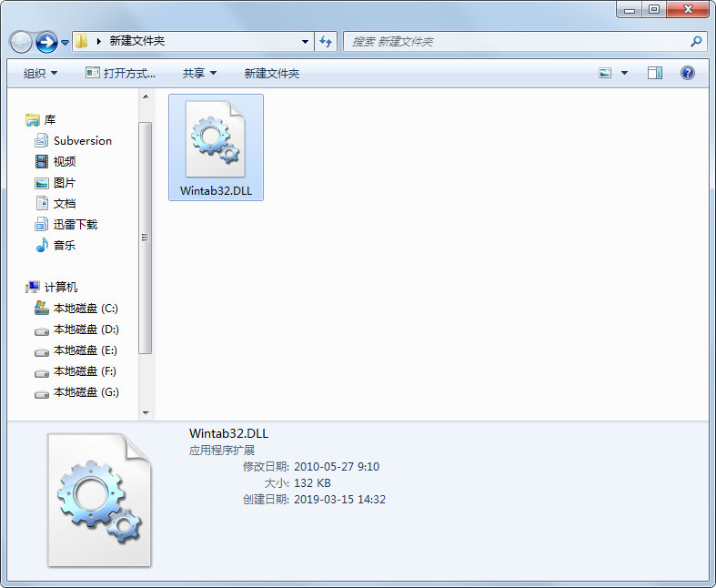Click the magnifier search icon
Image resolution: width=716 pixels, height=588 pixels.
[696, 42]
